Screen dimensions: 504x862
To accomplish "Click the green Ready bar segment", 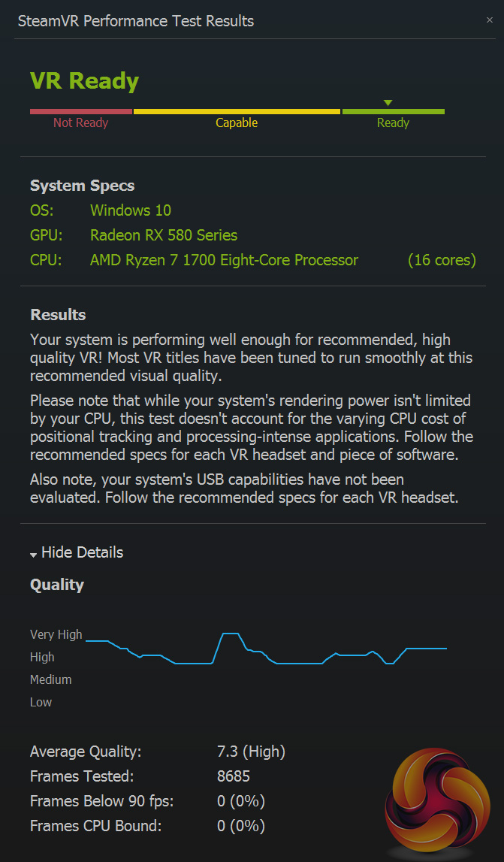I will pyautogui.click(x=393, y=112).
